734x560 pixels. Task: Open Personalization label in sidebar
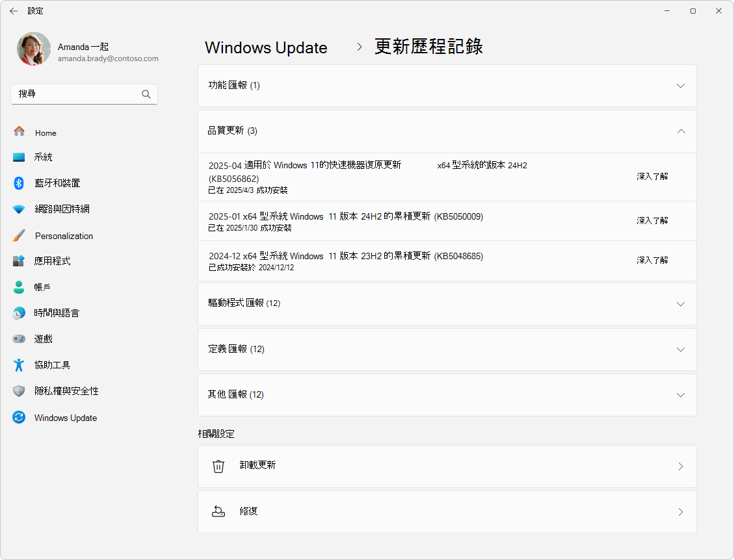pyautogui.click(x=64, y=236)
